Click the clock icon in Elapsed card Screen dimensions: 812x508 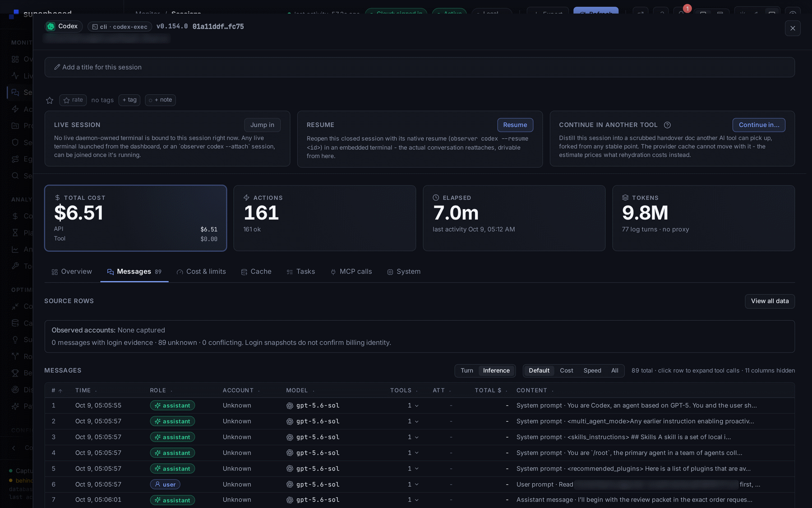(436, 198)
